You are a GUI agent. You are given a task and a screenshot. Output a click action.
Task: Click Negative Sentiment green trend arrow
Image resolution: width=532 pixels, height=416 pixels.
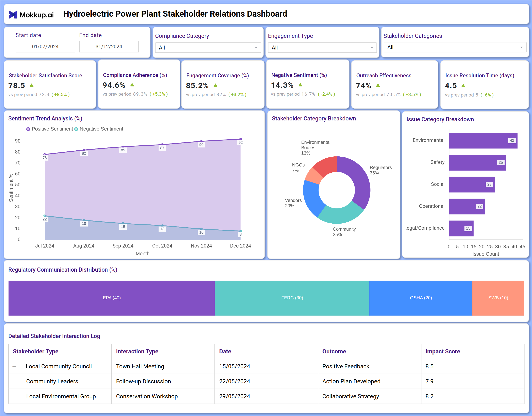tap(300, 85)
